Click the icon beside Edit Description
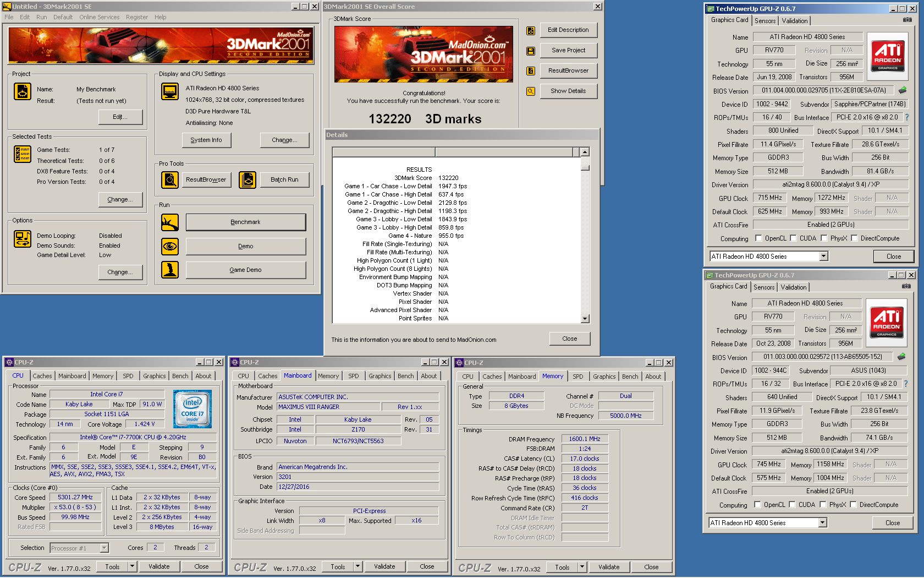This screenshot has width=924, height=578. (531, 31)
